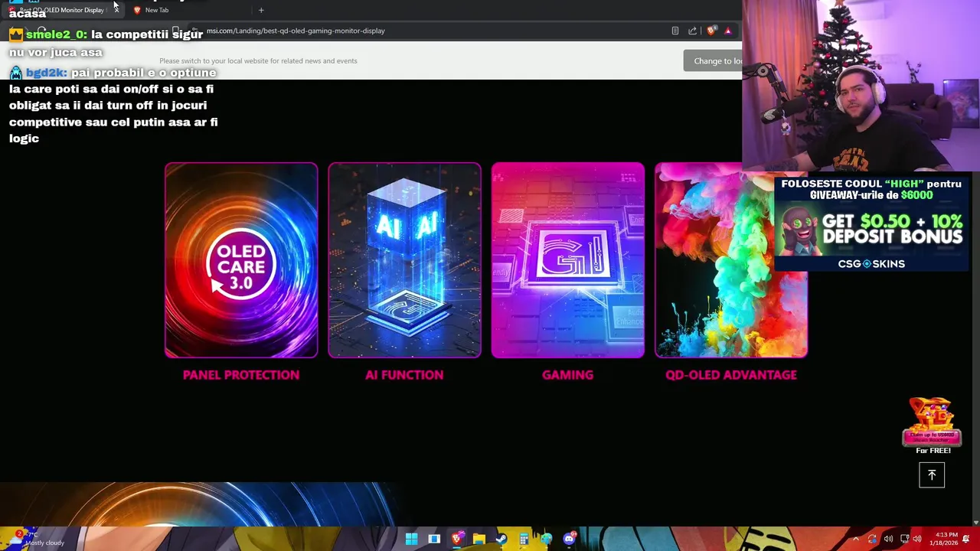Image resolution: width=980 pixels, height=551 pixels.
Task: Open the Mostly cloudy weather widget
Action: (x=37, y=539)
